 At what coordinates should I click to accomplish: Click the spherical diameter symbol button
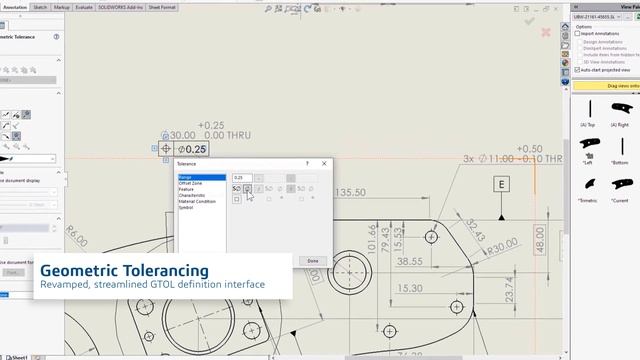click(x=237, y=189)
